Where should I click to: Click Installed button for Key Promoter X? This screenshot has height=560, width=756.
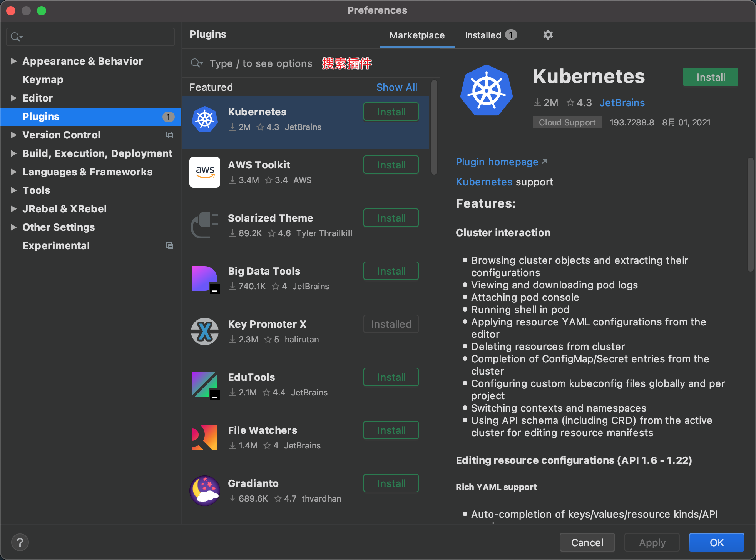[391, 324]
